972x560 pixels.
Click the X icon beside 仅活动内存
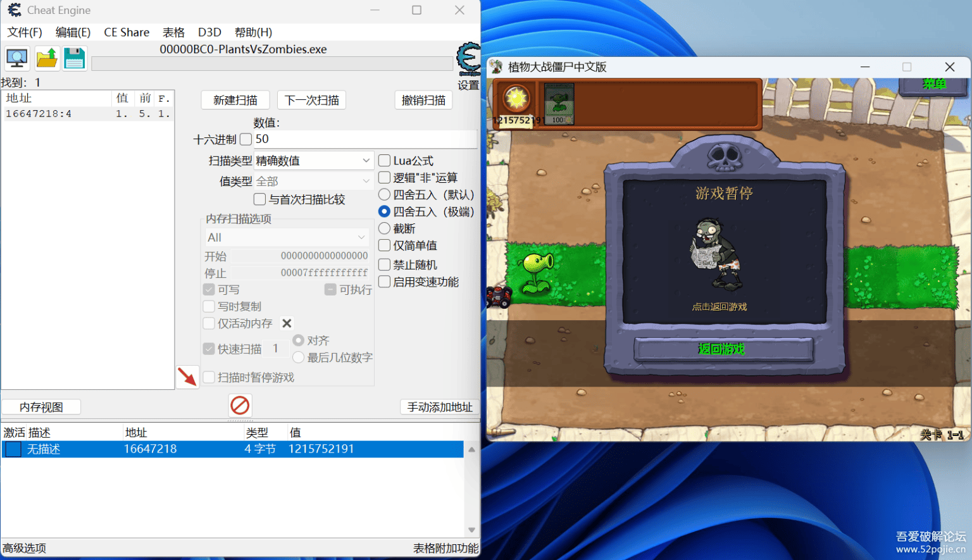287,323
